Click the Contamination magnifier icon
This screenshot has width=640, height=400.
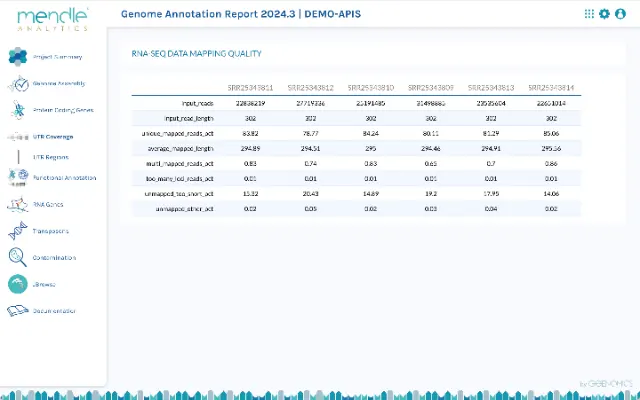coord(17,257)
